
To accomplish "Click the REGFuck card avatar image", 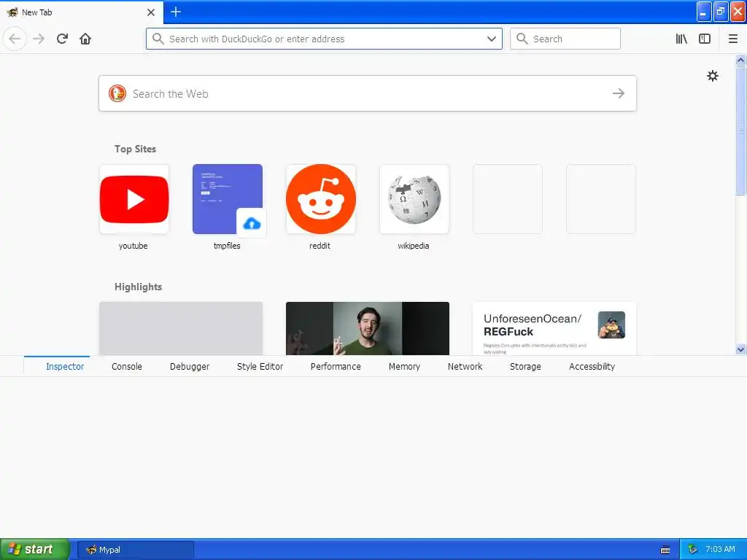I will pyautogui.click(x=611, y=324).
